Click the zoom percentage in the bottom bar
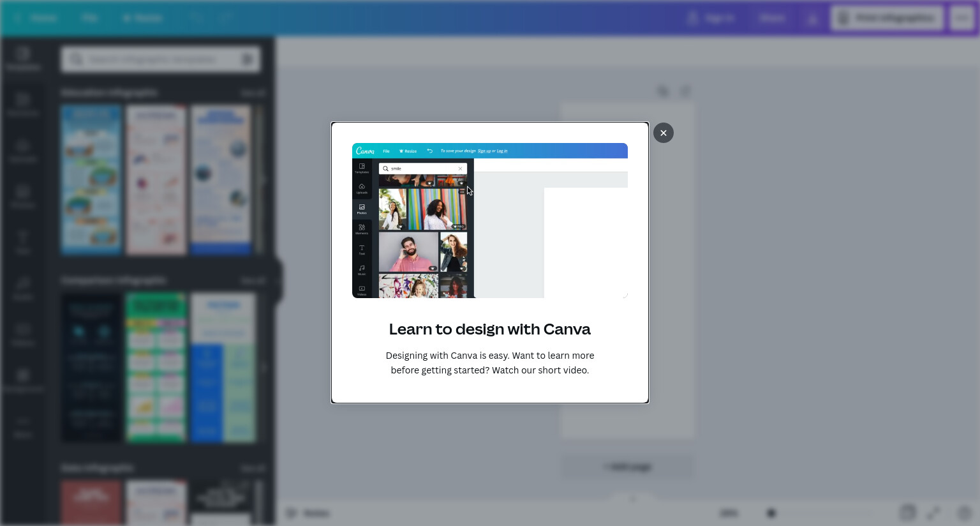The height and width of the screenshot is (526, 980). (x=729, y=513)
